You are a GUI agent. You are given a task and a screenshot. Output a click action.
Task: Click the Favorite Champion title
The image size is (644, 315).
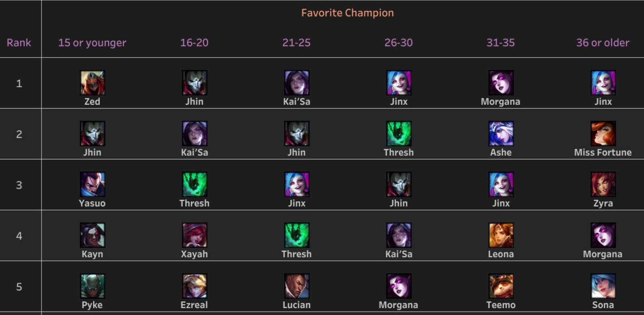point(347,13)
